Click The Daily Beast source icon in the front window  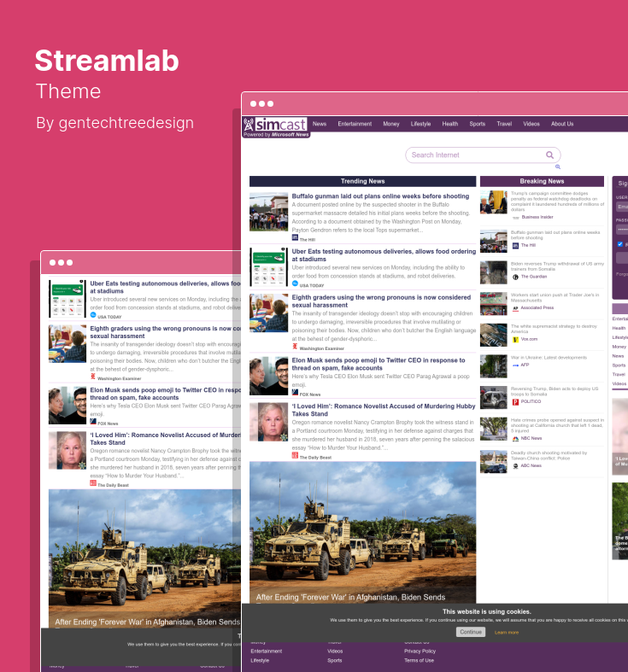[295, 455]
